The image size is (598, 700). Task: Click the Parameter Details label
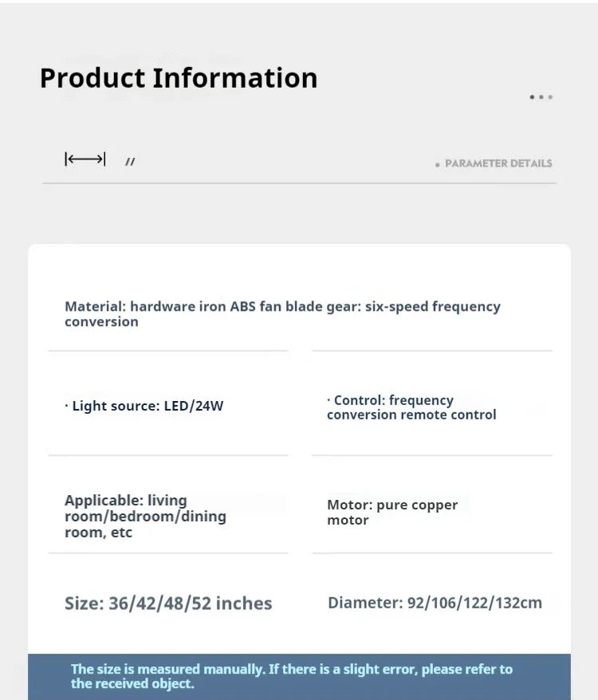tap(498, 163)
